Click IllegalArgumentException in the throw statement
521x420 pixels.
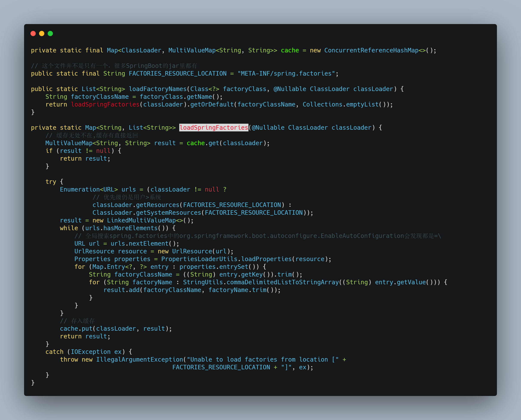(139, 359)
